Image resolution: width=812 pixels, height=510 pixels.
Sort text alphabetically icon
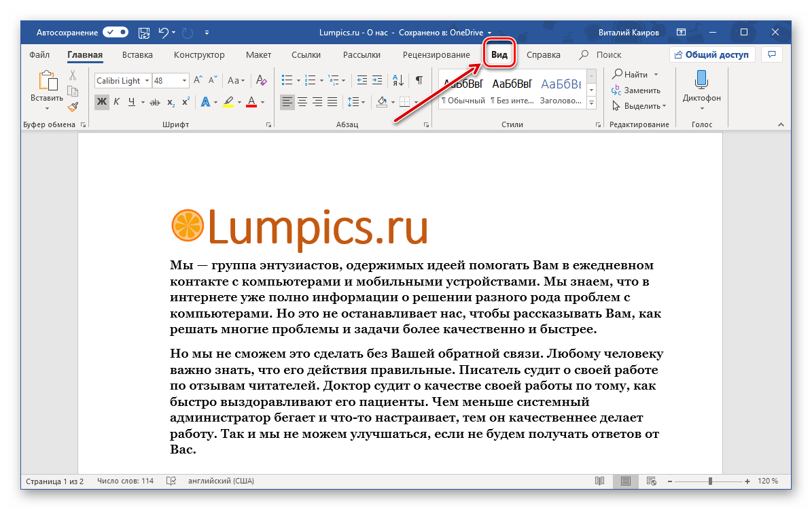click(398, 80)
